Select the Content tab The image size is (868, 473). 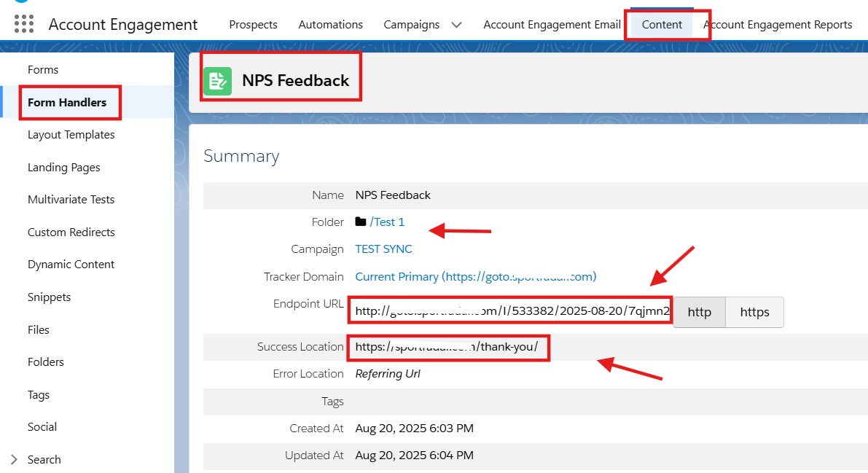tap(662, 25)
